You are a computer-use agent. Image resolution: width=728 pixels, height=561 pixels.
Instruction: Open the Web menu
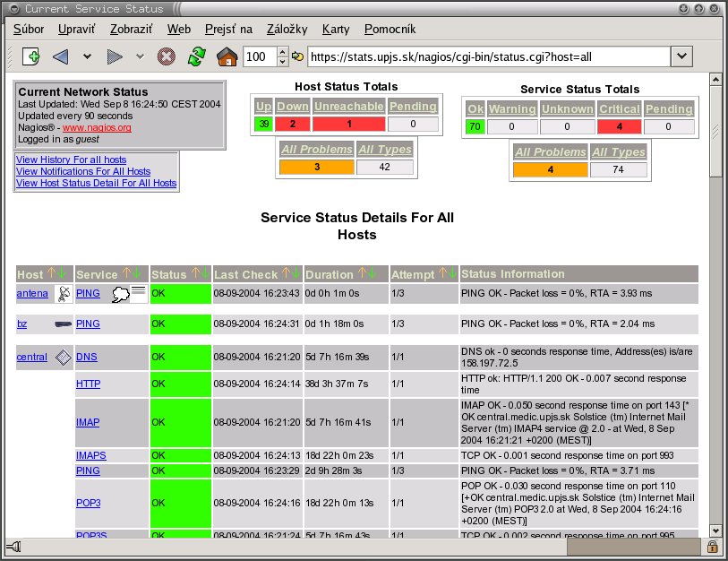(x=179, y=29)
